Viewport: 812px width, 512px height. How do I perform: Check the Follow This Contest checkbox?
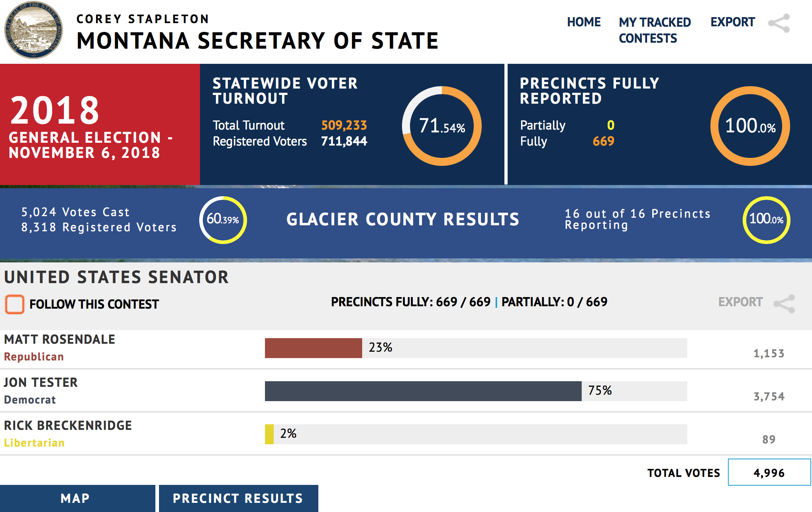(x=15, y=304)
